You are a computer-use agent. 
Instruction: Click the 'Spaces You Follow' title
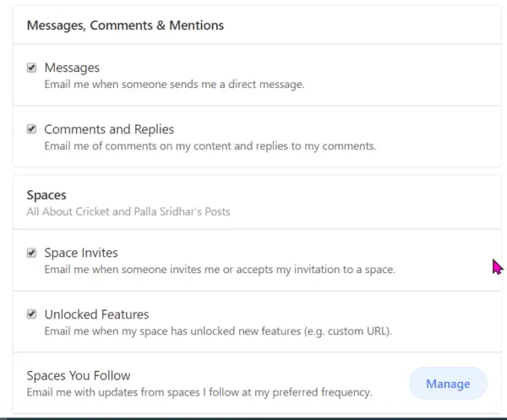point(79,376)
